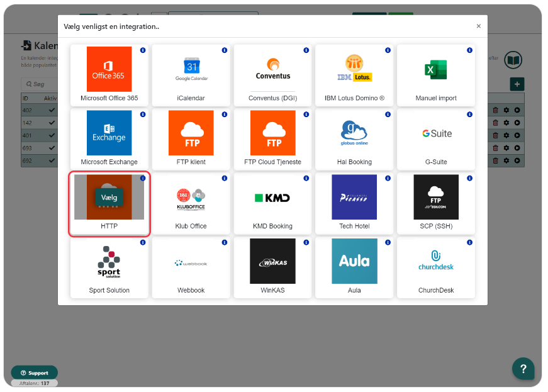Open the book guide icon

[513, 60]
